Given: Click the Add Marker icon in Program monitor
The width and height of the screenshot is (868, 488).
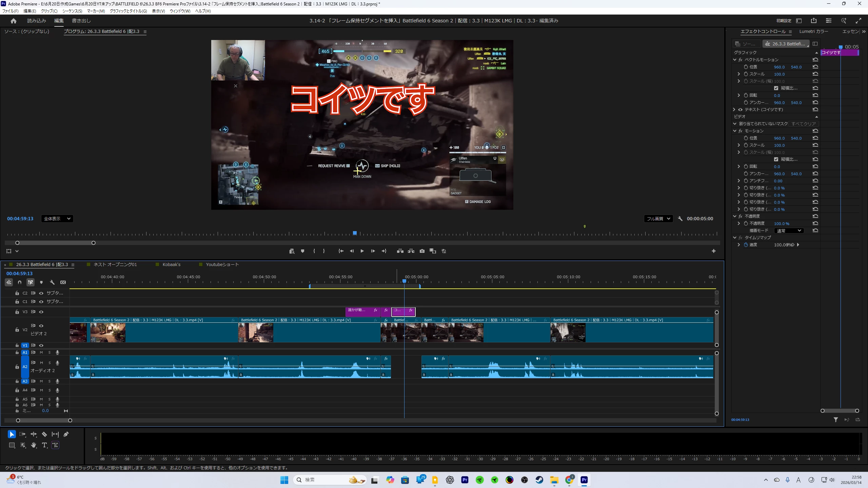Looking at the screenshot, I should pyautogui.click(x=302, y=251).
